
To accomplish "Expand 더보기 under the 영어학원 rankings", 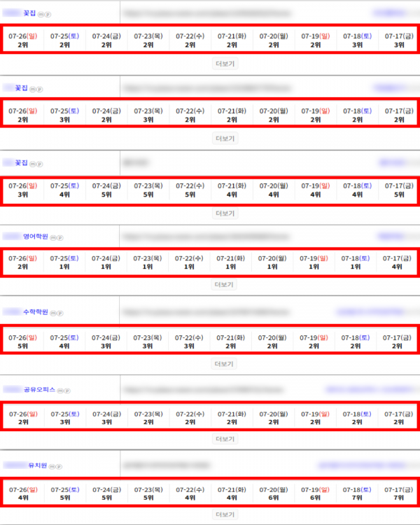I will point(224,285).
